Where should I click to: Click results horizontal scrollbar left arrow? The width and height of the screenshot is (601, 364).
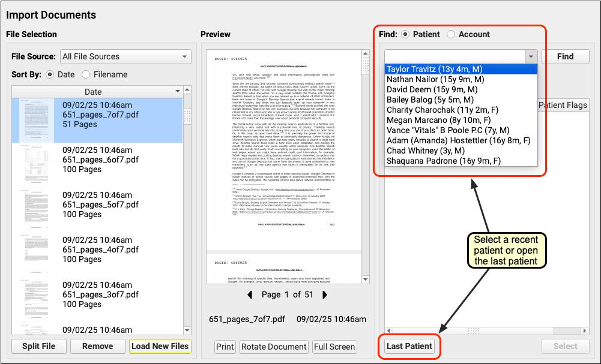[x=388, y=330]
